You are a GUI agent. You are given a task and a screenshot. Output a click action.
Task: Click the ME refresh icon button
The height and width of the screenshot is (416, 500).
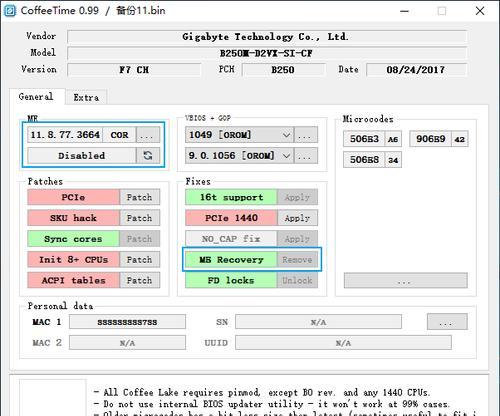click(148, 155)
